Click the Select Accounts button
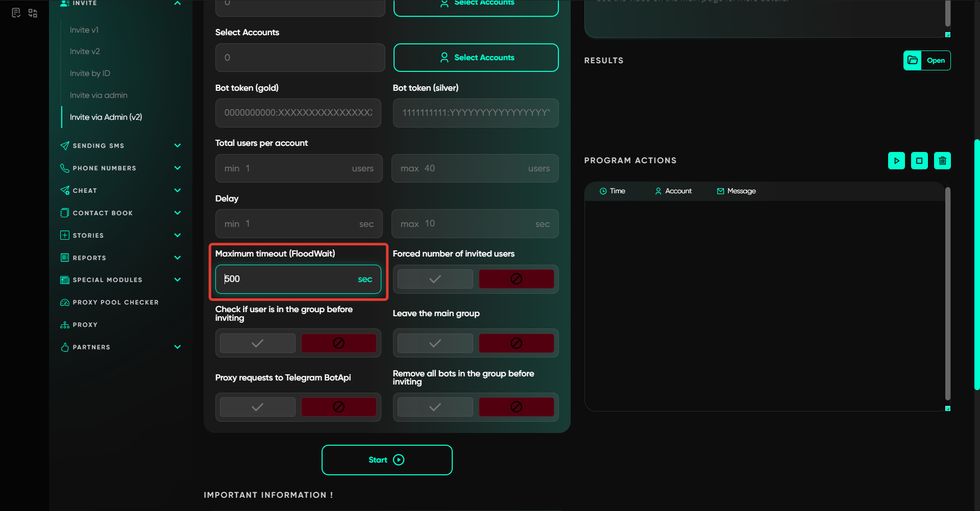This screenshot has width=980, height=511. [476, 58]
